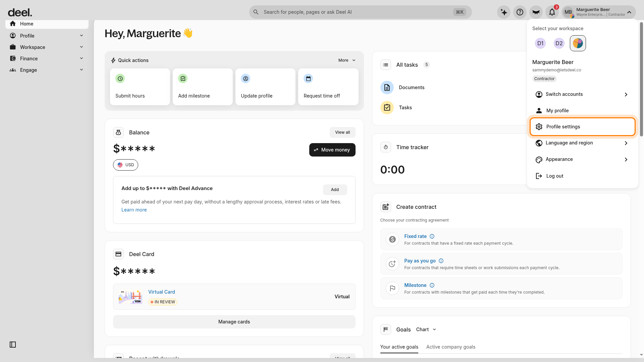
Task: Click the All tasks list icon
Action: [386, 65]
